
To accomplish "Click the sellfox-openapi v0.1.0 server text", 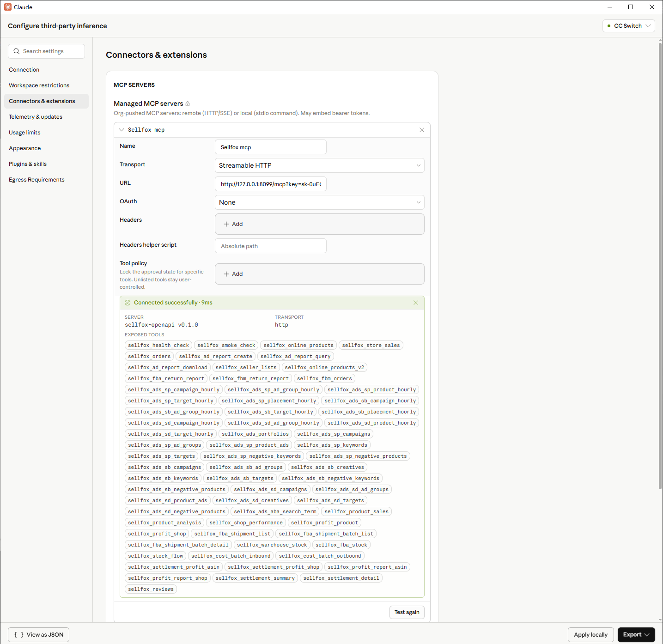I will [x=162, y=325].
